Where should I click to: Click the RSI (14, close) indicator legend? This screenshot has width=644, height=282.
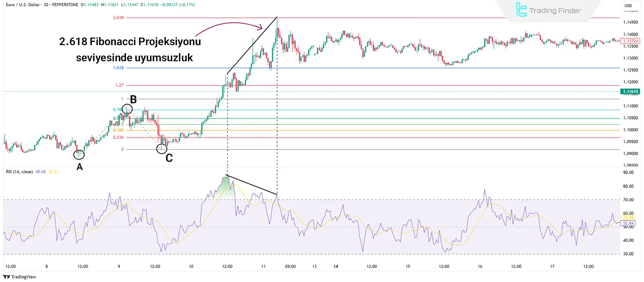(x=19, y=172)
